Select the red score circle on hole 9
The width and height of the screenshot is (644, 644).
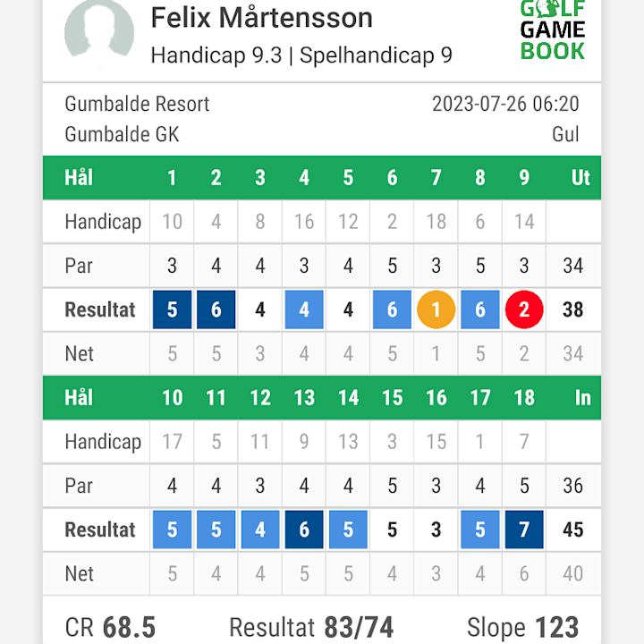524,309
